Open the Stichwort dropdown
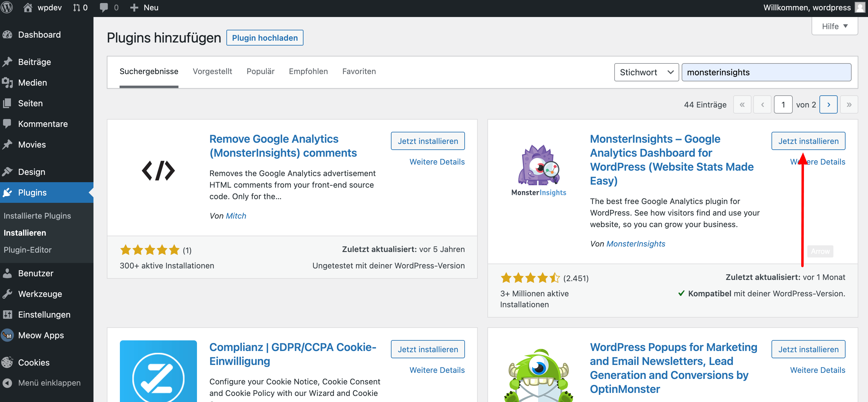Image resolution: width=868 pixels, height=402 pixels. tap(646, 72)
